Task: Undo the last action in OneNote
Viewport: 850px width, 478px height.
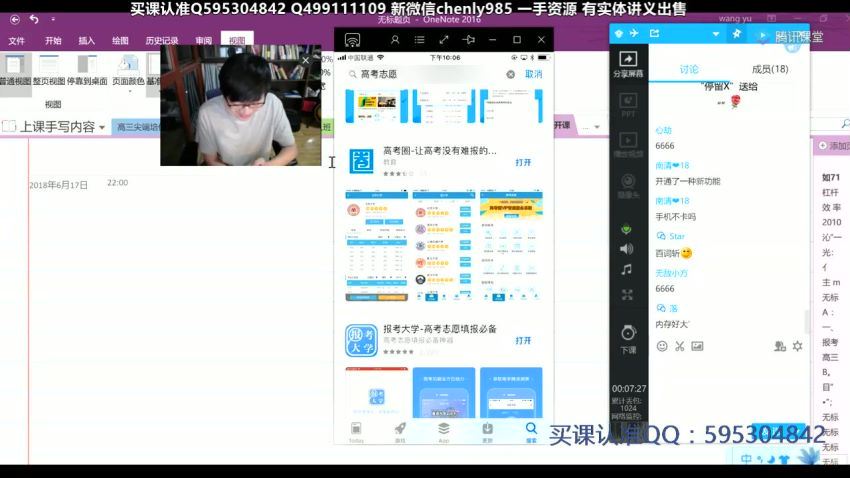Action: [x=34, y=19]
